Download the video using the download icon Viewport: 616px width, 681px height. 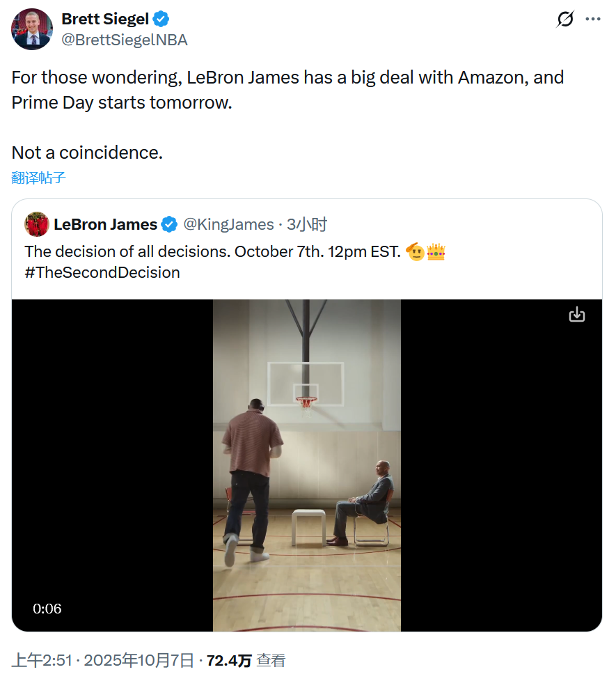(576, 315)
